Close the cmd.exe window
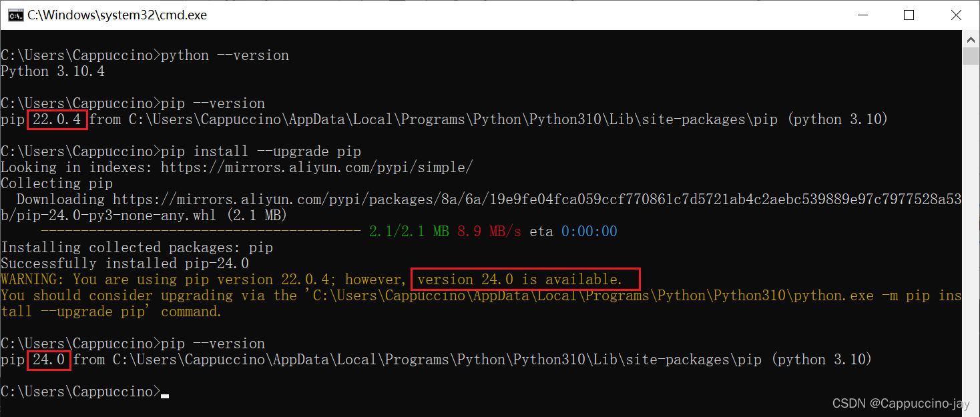The image size is (980, 417). coord(957,15)
